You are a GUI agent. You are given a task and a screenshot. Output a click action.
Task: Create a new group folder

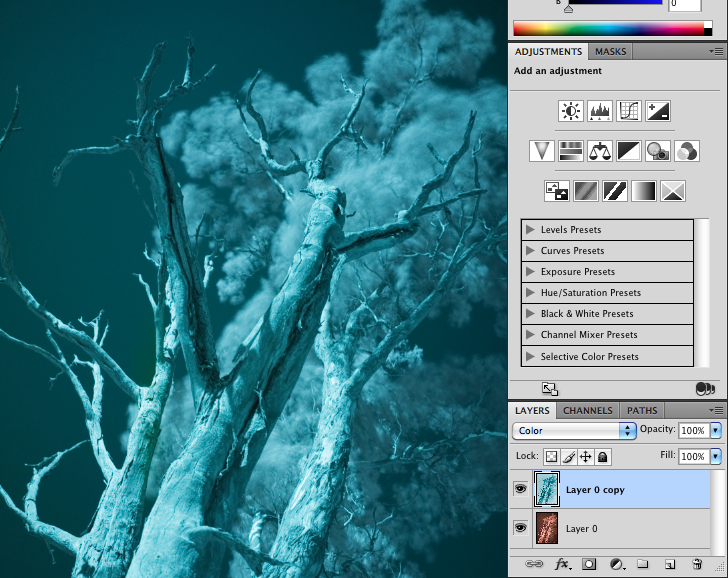(x=643, y=564)
